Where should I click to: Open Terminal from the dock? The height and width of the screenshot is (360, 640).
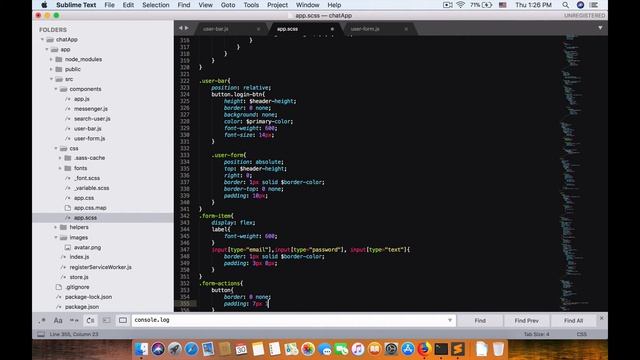(441, 349)
